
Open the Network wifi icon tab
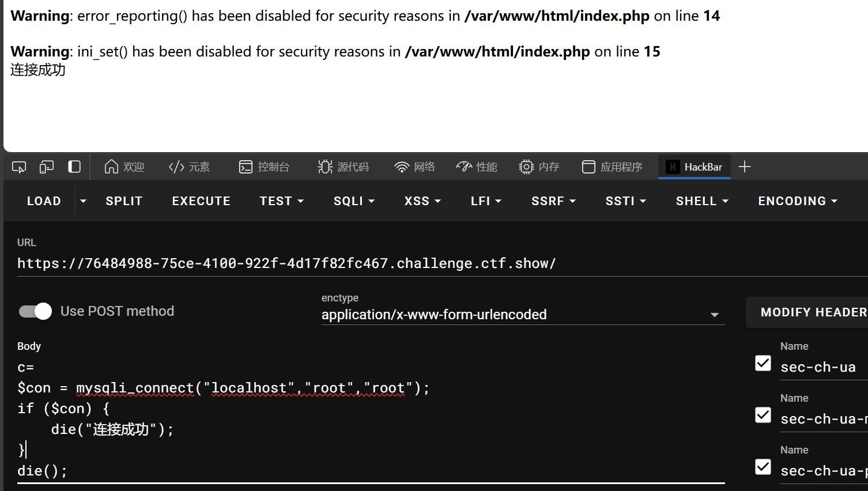[x=414, y=167]
